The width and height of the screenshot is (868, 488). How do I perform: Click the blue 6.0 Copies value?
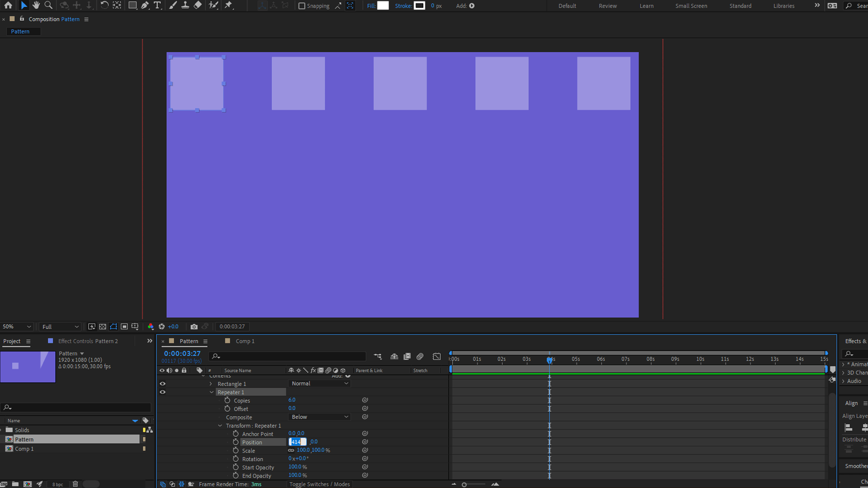(x=292, y=400)
